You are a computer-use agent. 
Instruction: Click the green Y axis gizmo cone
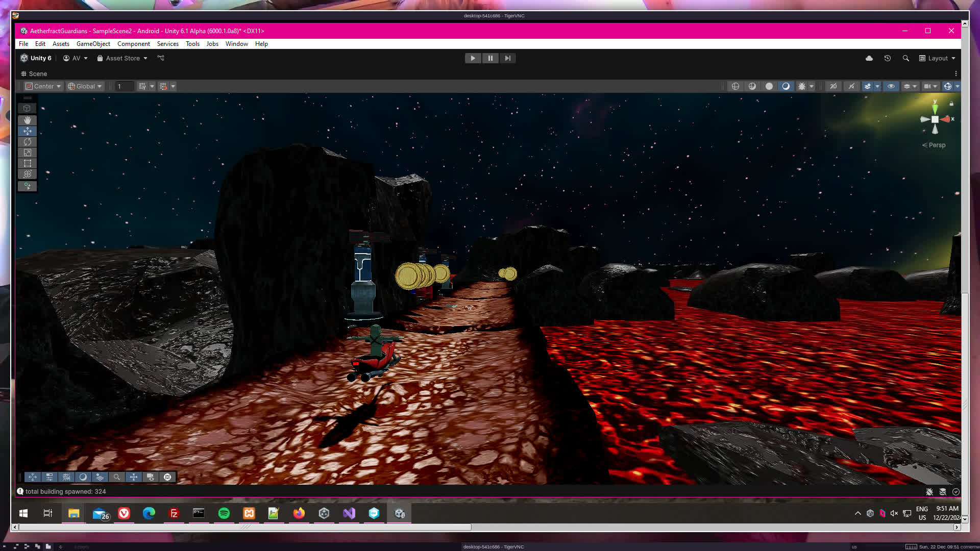[x=935, y=108]
